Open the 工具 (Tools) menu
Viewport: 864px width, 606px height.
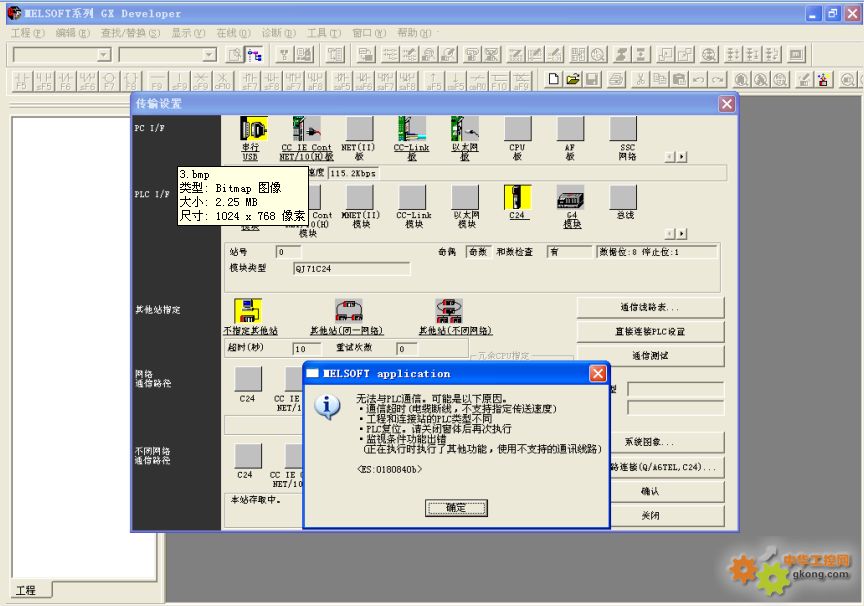[323, 33]
